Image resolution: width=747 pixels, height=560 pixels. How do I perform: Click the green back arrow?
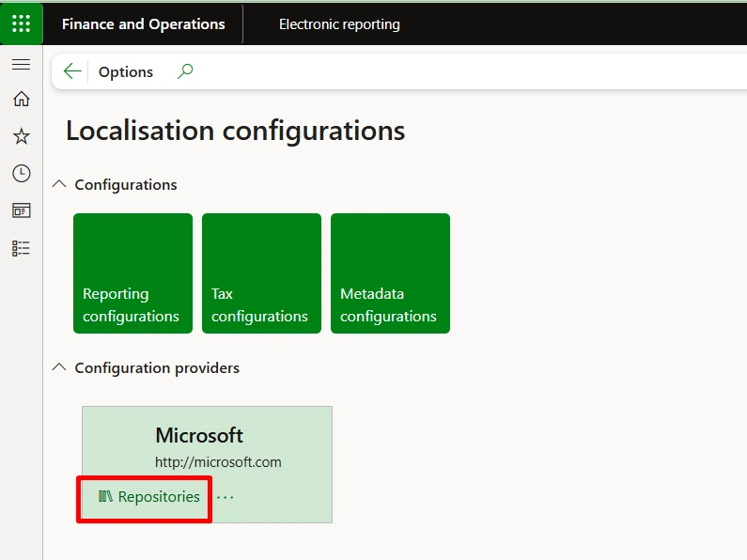pos(72,71)
